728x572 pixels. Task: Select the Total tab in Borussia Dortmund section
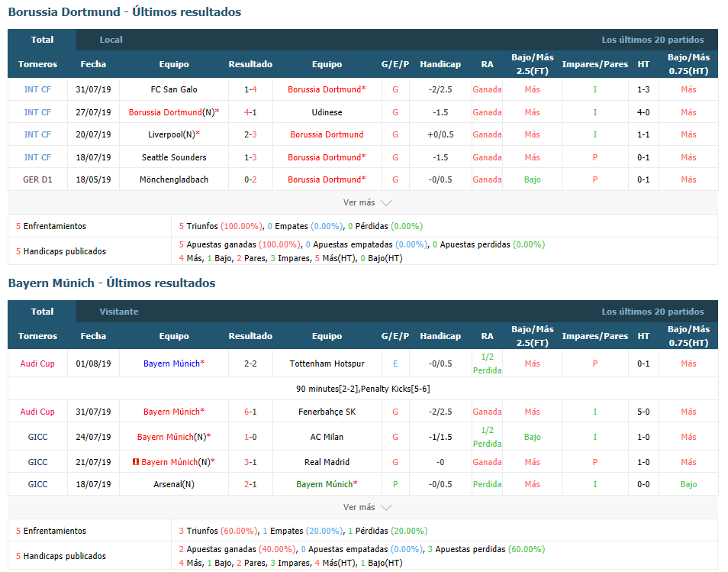click(42, 40)
